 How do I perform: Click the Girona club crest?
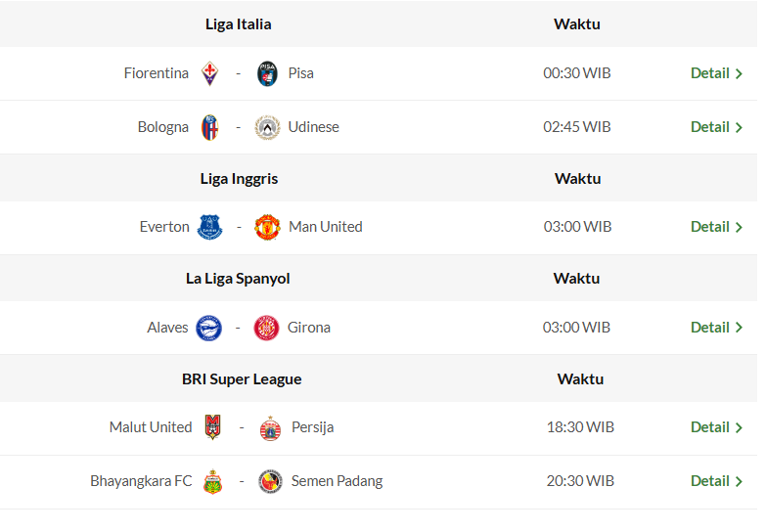pyautogui.click(x=266, y=328)
